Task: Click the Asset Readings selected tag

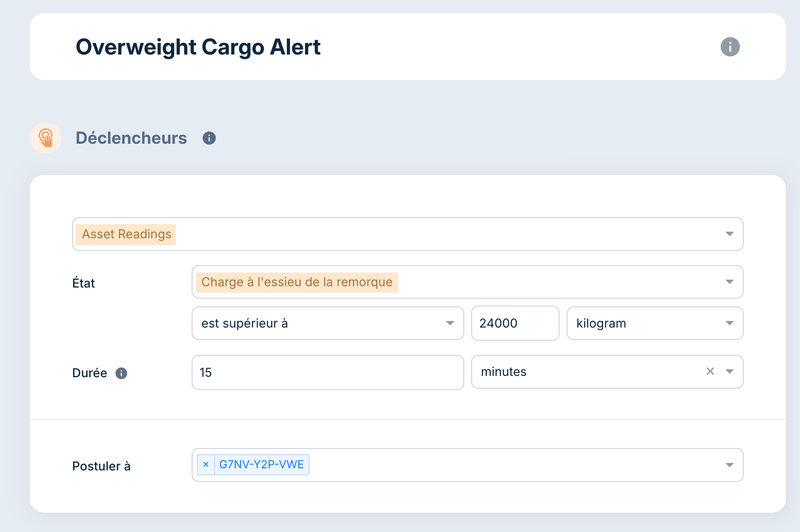Action: 126,234
